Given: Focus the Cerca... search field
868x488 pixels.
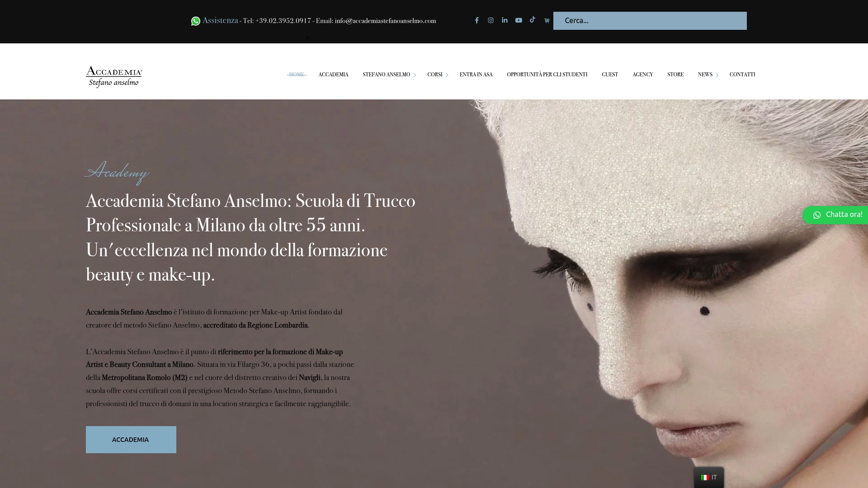Looking at the screenshot, I should [x=650, y=21].
